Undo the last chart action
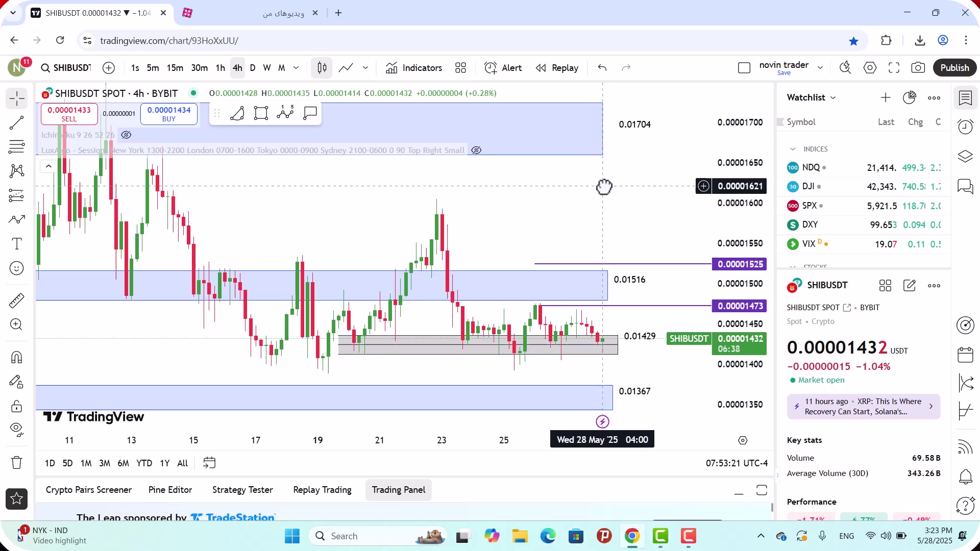Image resolution: width=980 pixels, height=551 pixels. 602,68
